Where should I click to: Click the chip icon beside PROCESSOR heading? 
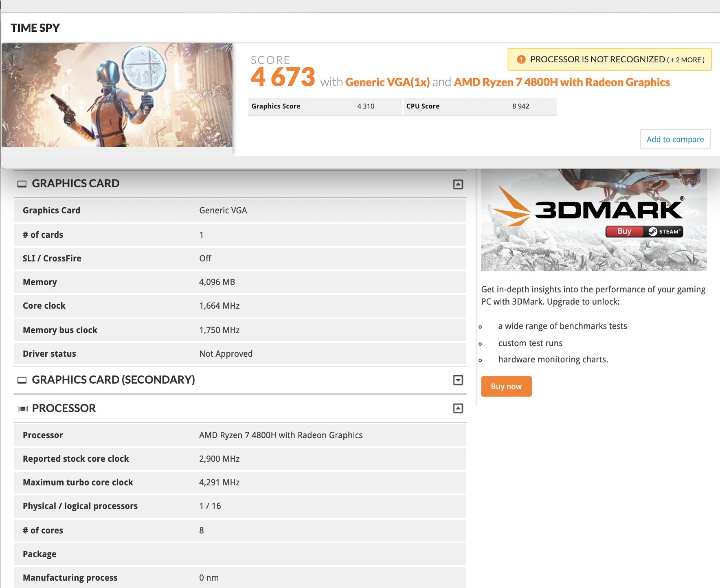tap(23, 408)
